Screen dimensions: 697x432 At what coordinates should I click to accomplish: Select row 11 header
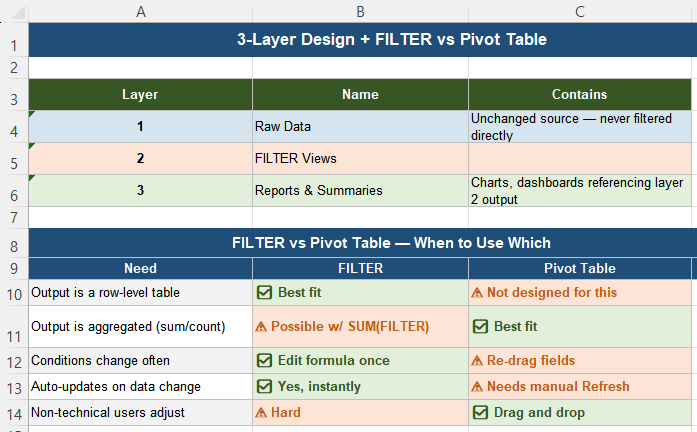(14, 327)
